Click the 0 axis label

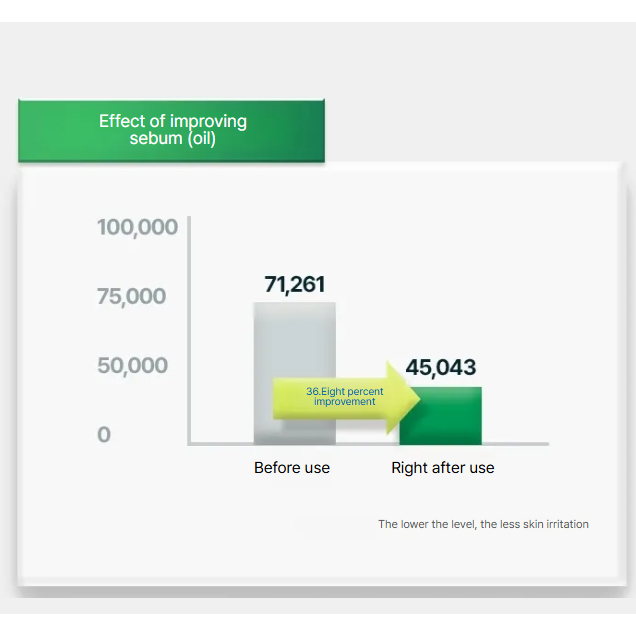point(104,435)
